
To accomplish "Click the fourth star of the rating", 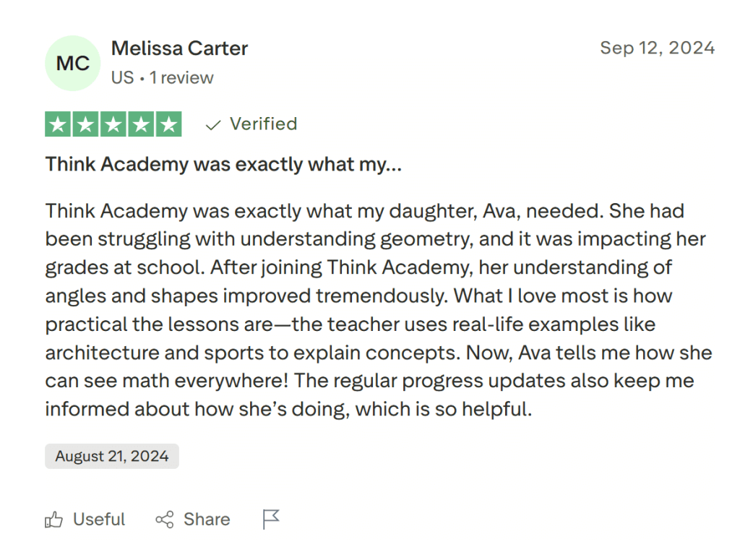I will coord(140,124).
